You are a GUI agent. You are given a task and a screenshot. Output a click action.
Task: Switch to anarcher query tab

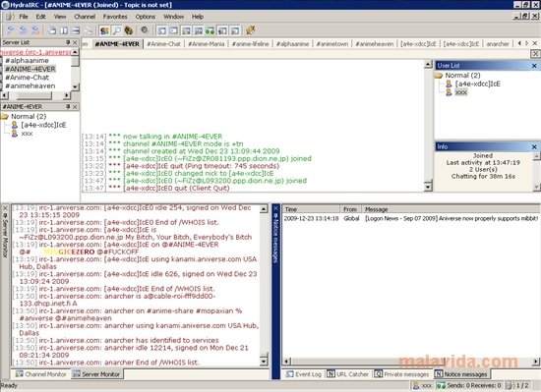coord(498,44)
